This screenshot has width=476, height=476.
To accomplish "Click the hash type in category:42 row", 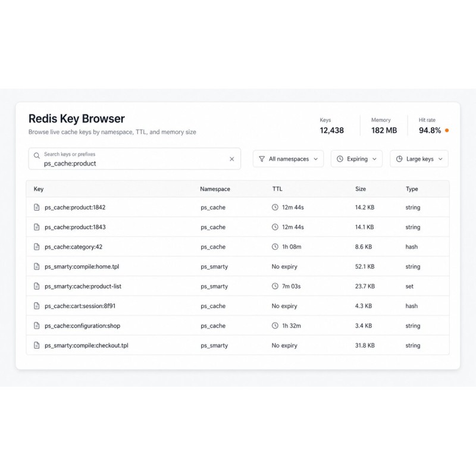I will coord(412,247).
